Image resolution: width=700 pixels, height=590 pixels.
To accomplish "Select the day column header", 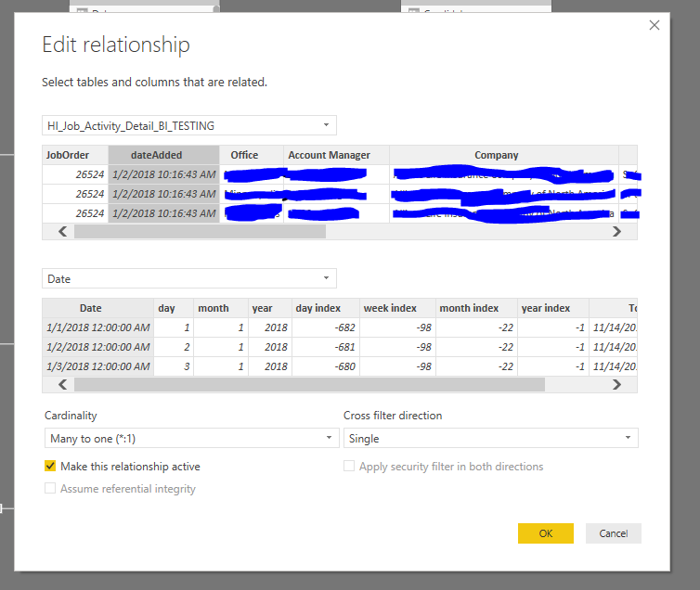I will coord(174,308).
